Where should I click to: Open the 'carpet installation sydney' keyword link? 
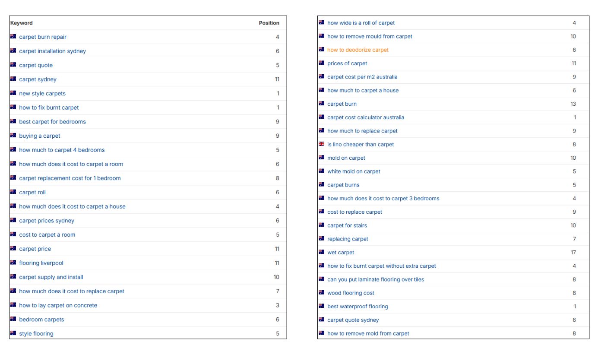(x=52, y=51)
